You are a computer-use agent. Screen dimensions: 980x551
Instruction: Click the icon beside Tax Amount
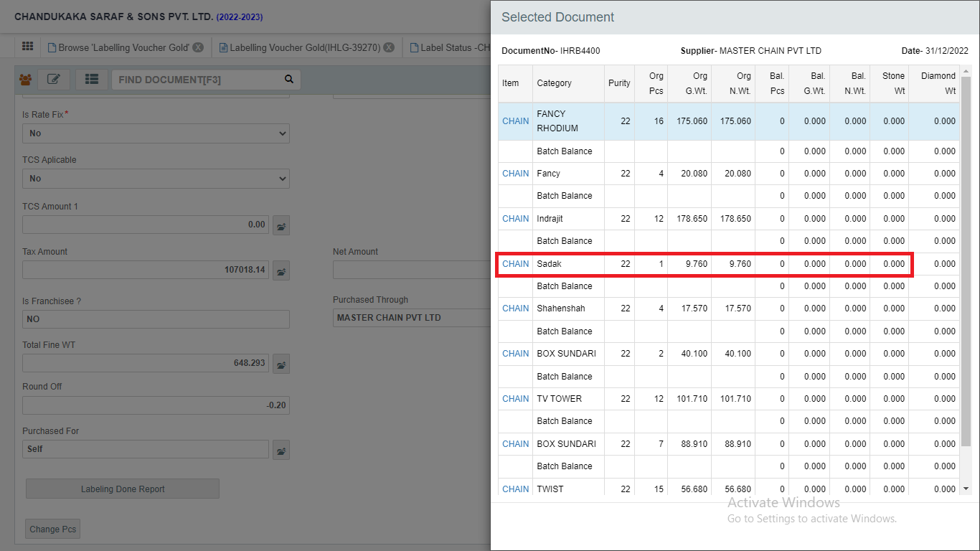(x=281, y=270)
